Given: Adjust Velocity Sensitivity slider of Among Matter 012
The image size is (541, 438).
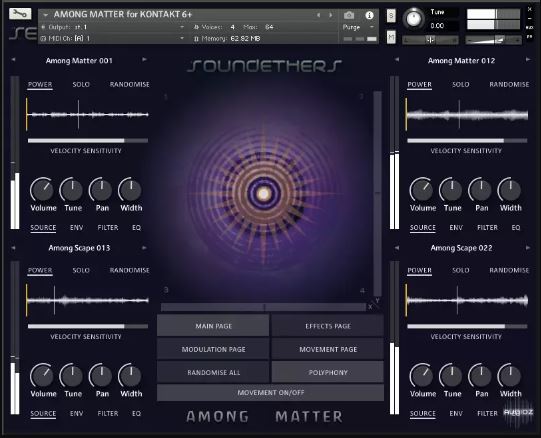Looking at the screenshot, I should coord(467,140).
